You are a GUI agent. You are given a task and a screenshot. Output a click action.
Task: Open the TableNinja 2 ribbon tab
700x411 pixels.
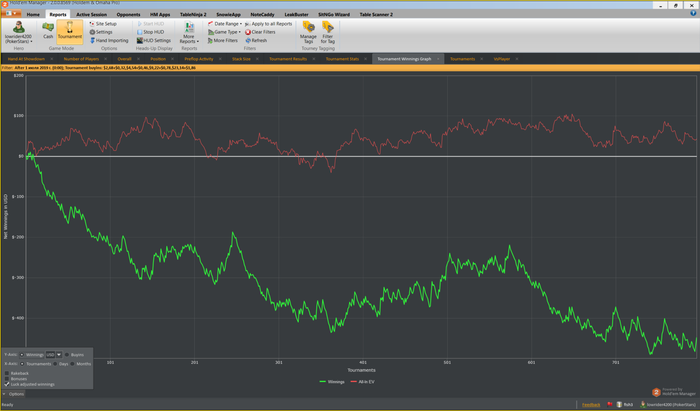point(193,14)
